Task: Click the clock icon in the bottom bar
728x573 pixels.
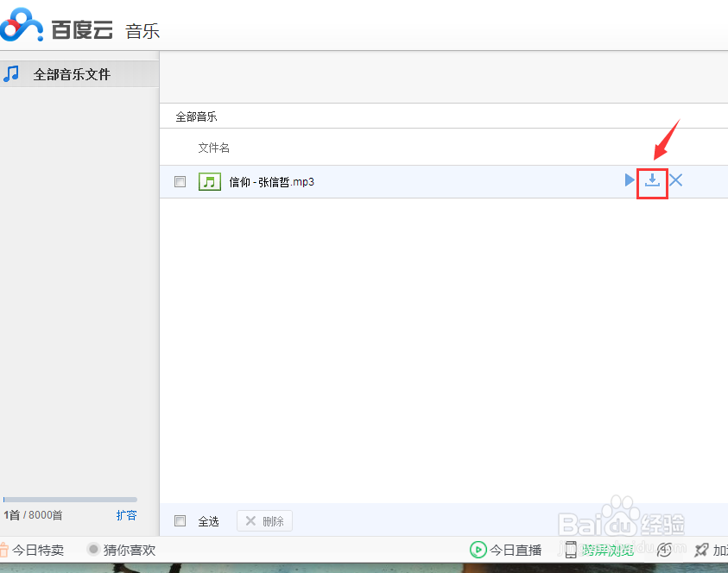Action: coord(665,550)
